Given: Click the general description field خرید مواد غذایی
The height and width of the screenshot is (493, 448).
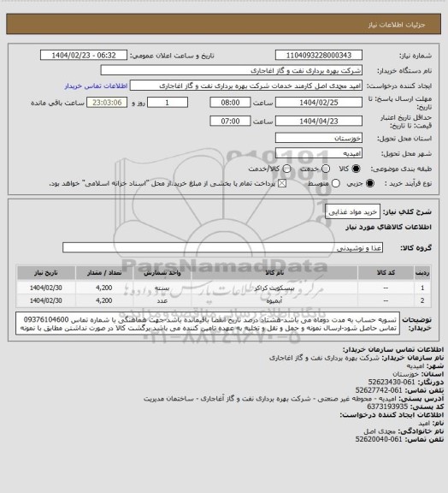Looking at the screenshot, I should pyautogui.click(x=352, y=212).
